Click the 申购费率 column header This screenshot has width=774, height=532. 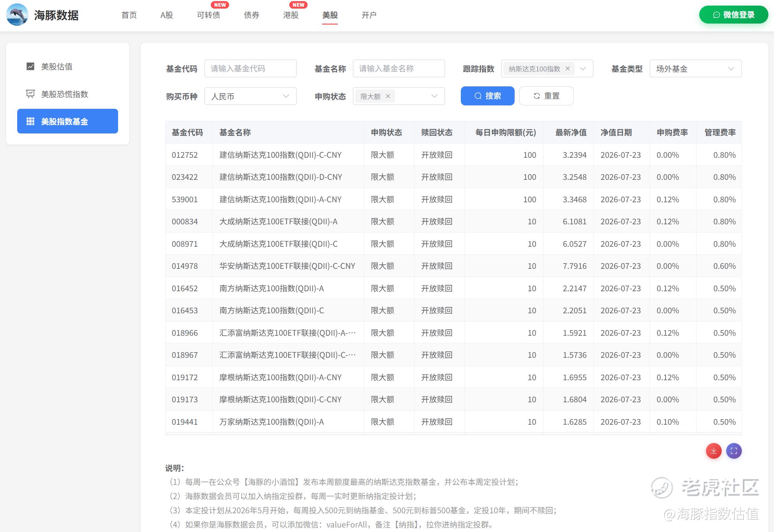click(672, 132)
